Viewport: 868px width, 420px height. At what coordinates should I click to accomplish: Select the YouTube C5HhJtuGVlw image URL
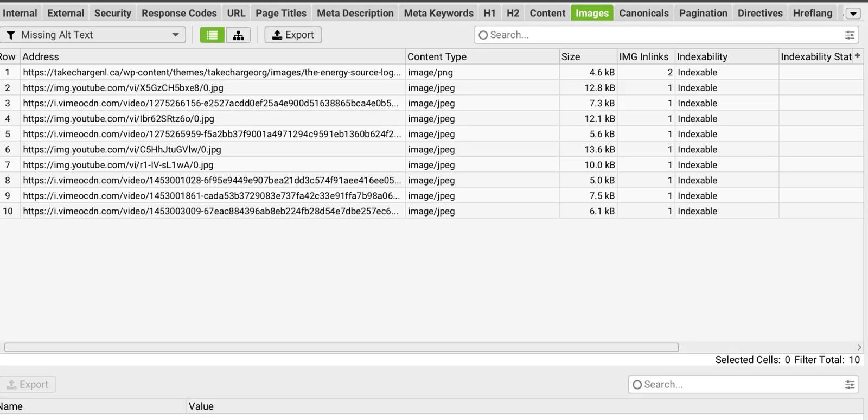pos(122,150)
